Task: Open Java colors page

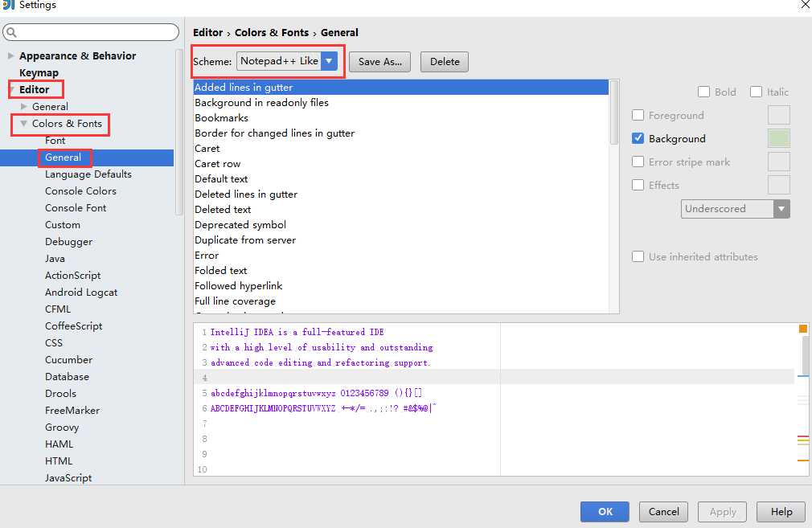Action: click(x=55, y=259)
